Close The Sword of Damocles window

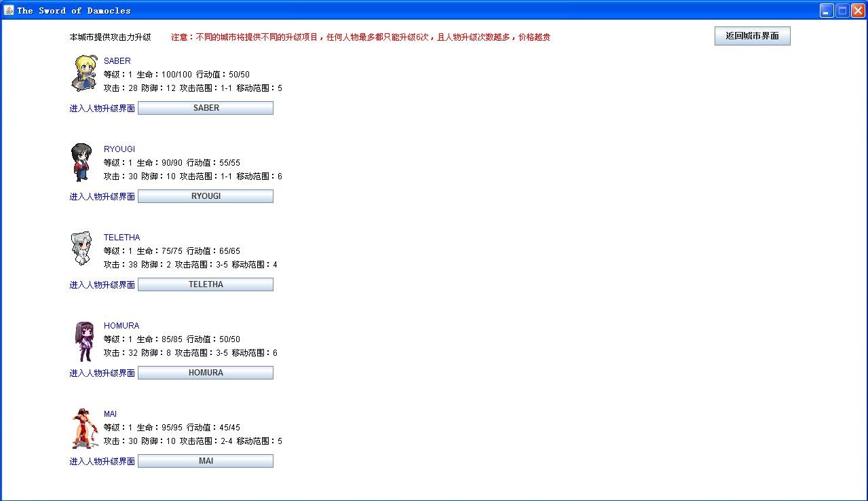click(858, 10)
